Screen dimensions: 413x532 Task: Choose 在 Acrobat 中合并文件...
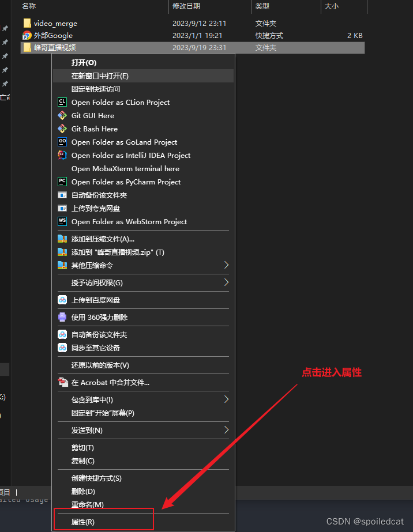coord(143,382)
